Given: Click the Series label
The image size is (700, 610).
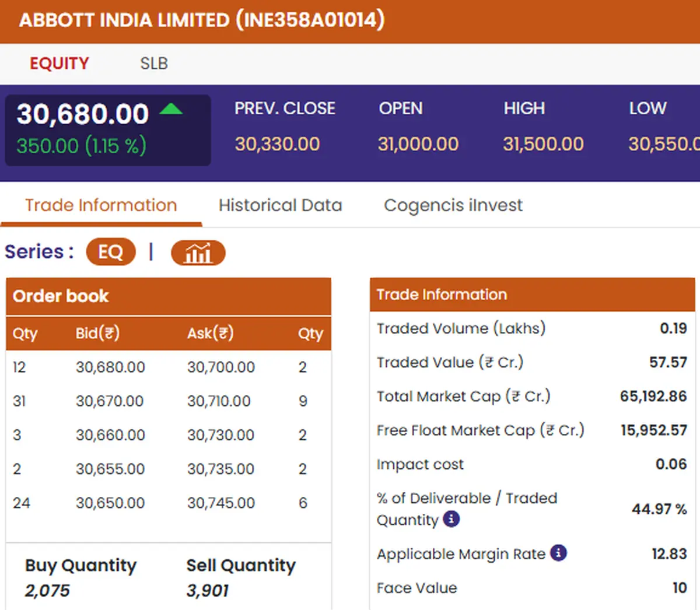Looking at the screenshot, I should pos(39,252).
